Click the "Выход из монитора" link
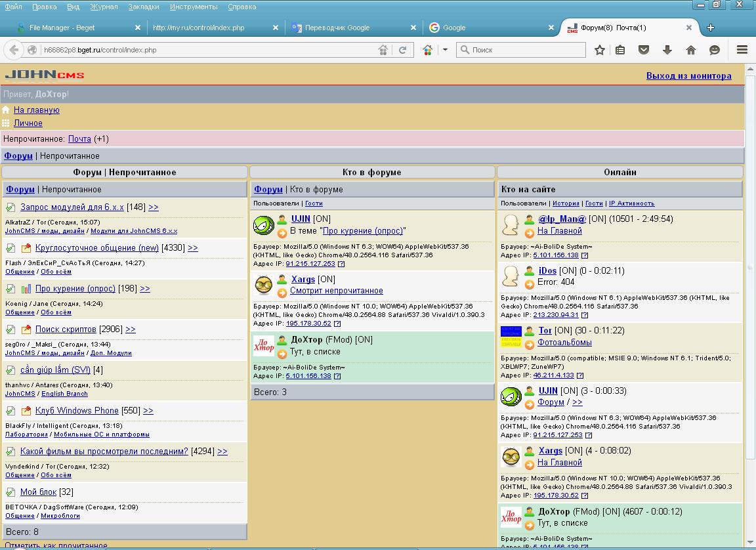 pos(688,76)
